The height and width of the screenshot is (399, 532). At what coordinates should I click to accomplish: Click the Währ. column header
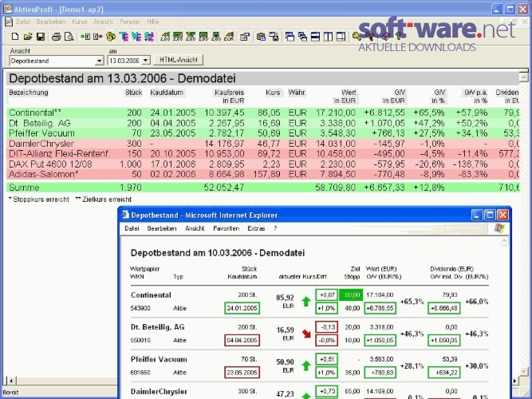[298, 93]
